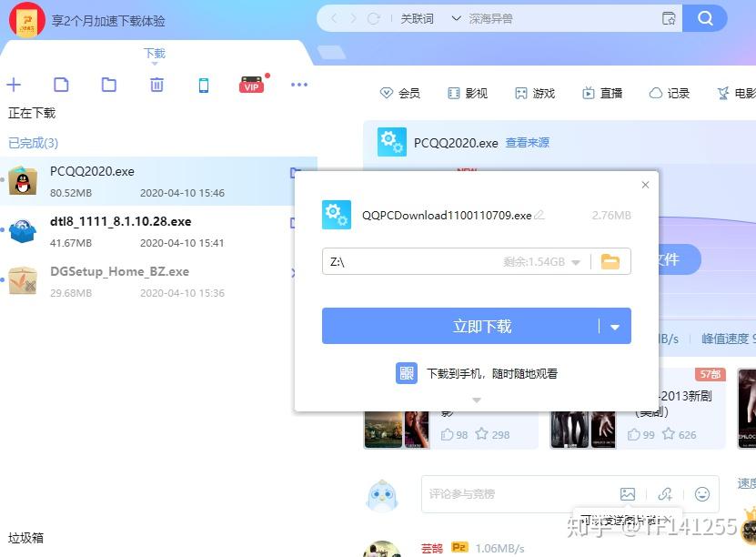The image size is (756, 557).
Task: Click 下载到手机，随时随地观看 link
Action: [492, 373]
